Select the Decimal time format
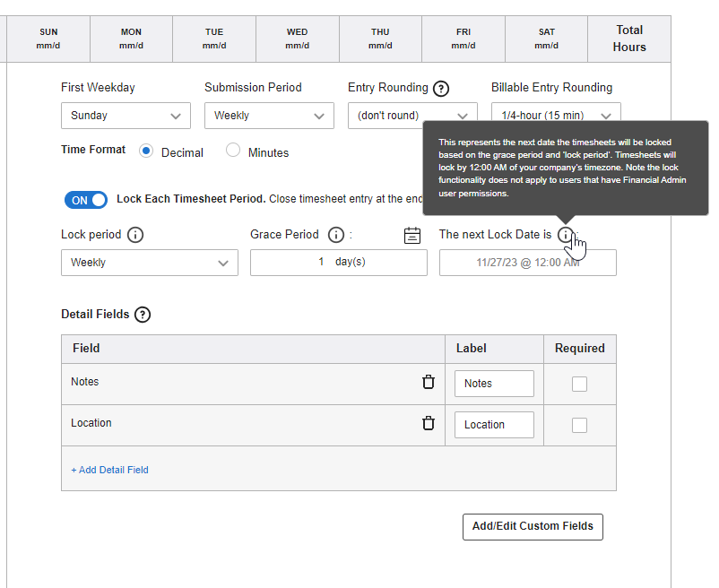The image size is (719, 588). click(x=146, y=151)
